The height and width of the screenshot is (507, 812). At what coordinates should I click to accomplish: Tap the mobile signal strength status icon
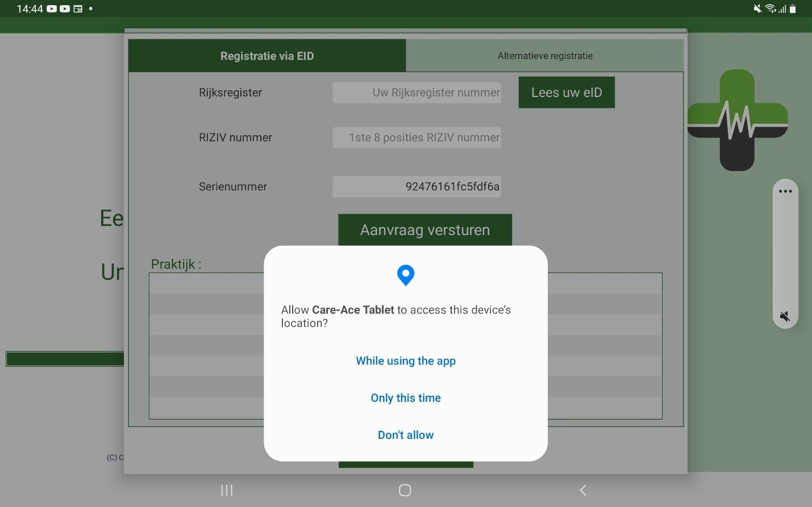[x=782, y=9]
